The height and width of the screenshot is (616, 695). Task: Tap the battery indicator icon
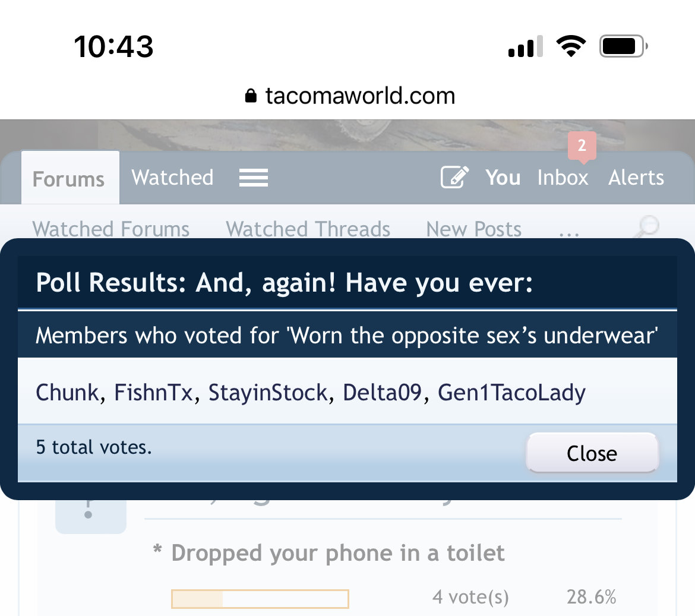(x=624, y=46)
